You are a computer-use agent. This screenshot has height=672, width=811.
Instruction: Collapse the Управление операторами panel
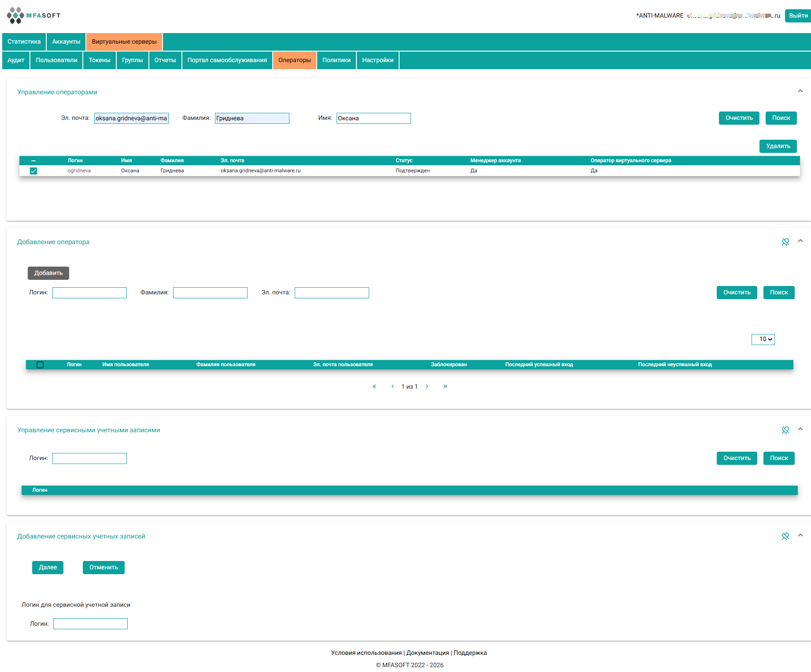800,91
